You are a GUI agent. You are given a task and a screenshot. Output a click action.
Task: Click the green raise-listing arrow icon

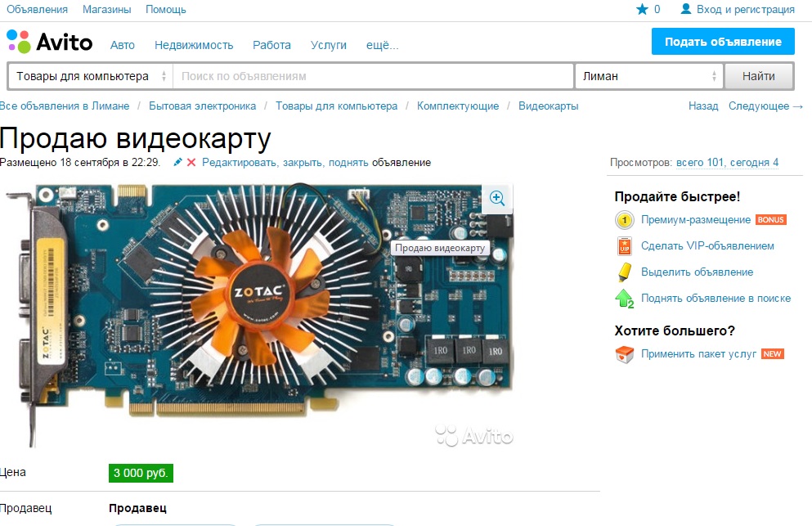pyautogui.click(x=625, y=299)
